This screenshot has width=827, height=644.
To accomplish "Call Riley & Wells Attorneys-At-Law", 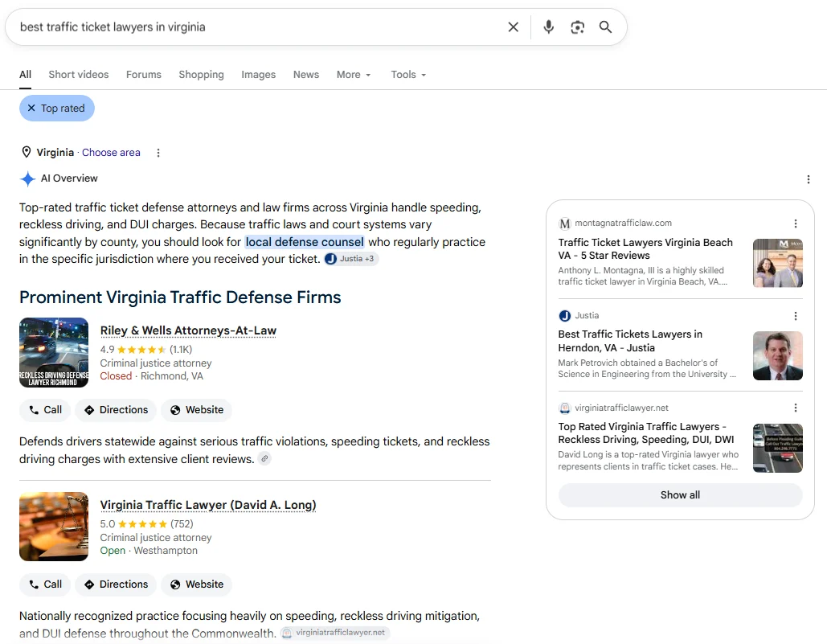I will point(45,410).
